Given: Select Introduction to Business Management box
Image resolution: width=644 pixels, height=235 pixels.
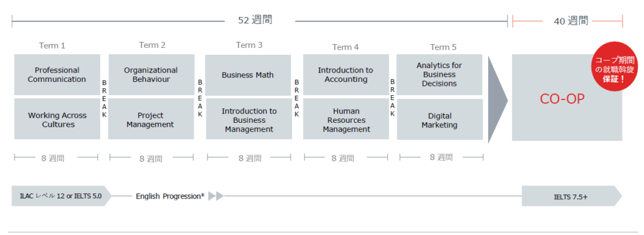Looking at the screenshot, I should tap(248, 120).
